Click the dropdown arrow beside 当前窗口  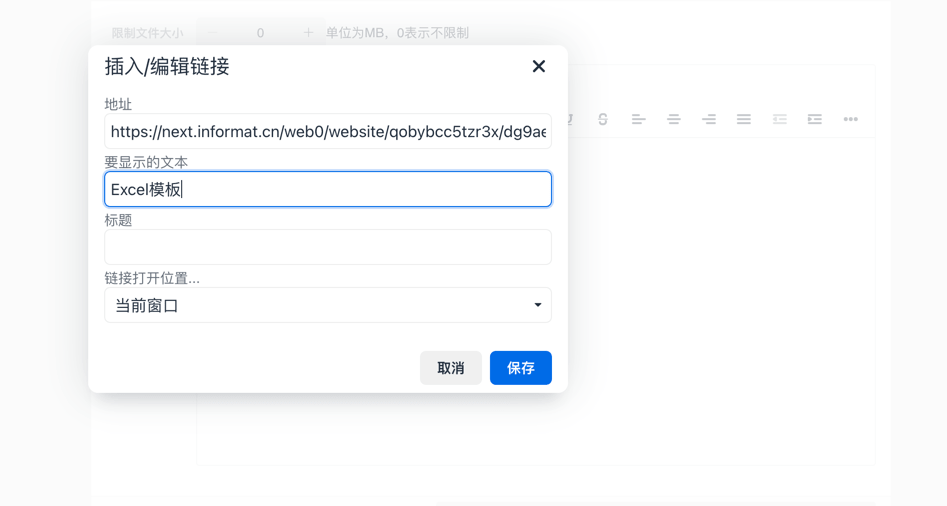click(537, 305)
